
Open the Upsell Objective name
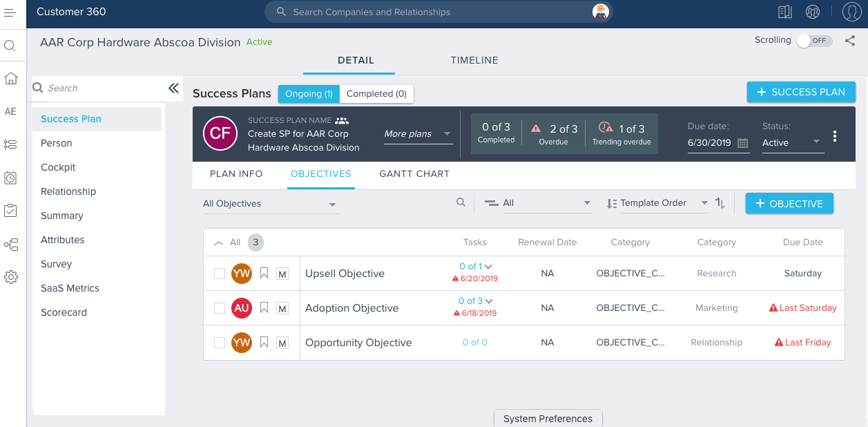click(x=345, y=274)
